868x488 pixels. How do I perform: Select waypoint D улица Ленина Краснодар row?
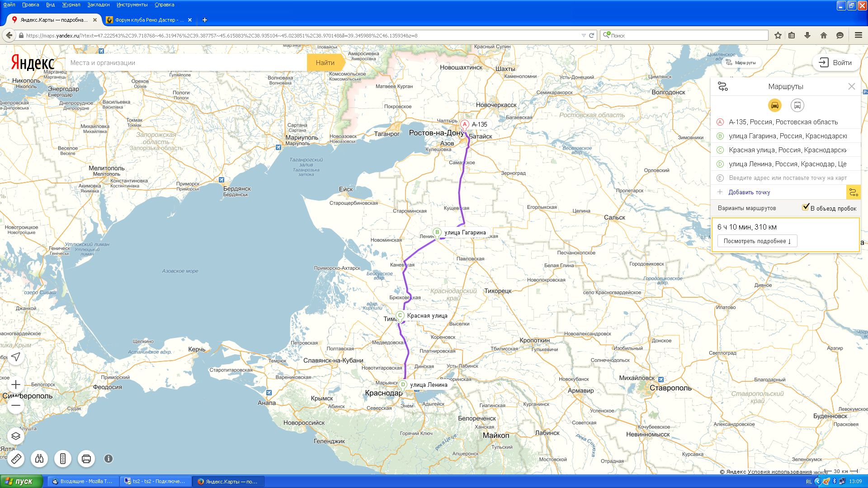(x=786, y=164)
